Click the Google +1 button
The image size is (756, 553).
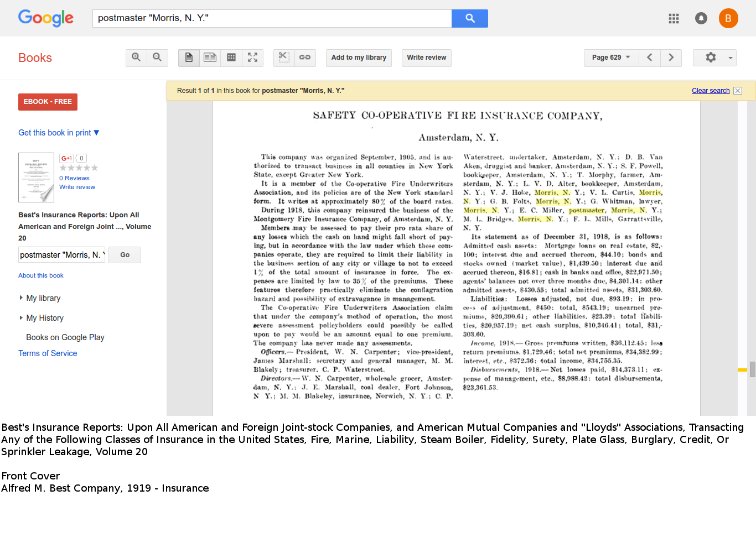[66, 158]
